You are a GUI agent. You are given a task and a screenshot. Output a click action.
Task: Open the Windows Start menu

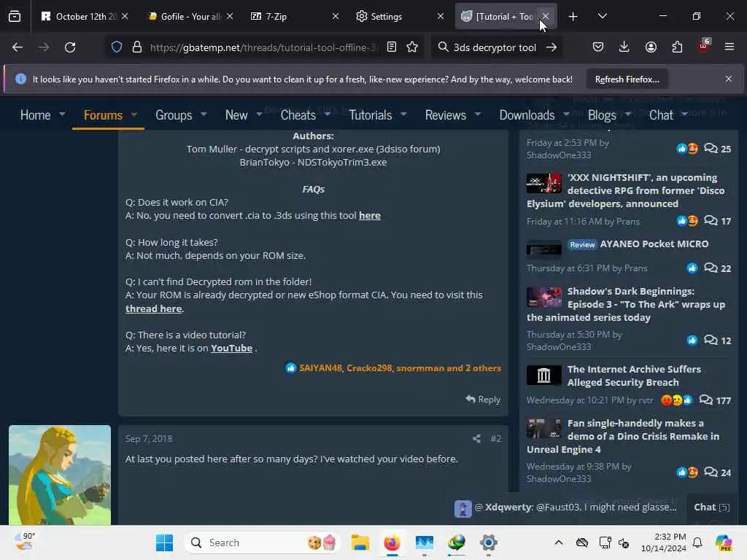[164, 542]
